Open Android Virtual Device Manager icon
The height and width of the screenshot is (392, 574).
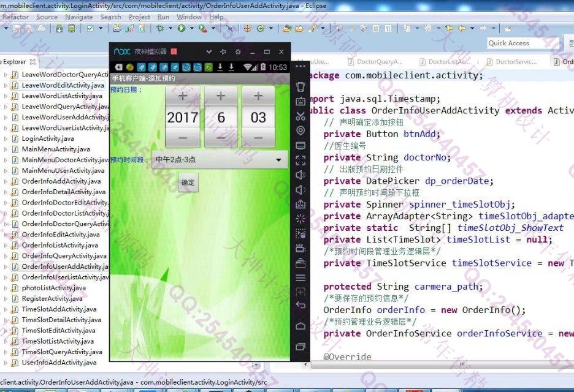pos(71,28)
